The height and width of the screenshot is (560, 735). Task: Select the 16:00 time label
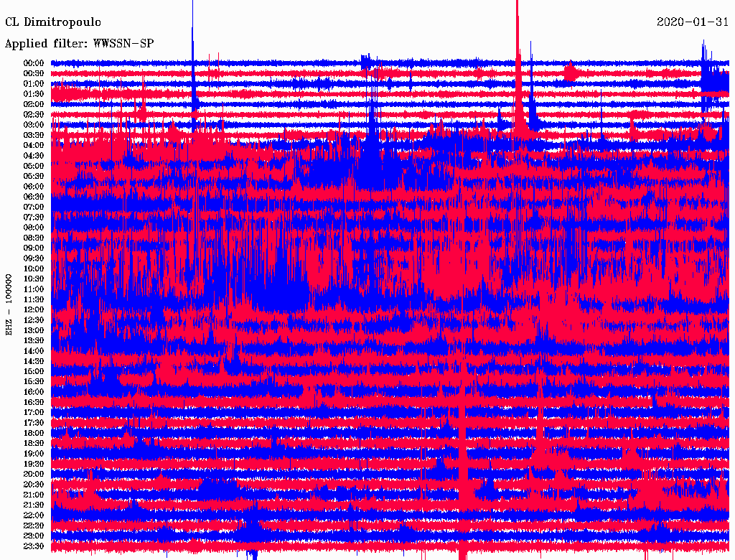pos(34,391)
